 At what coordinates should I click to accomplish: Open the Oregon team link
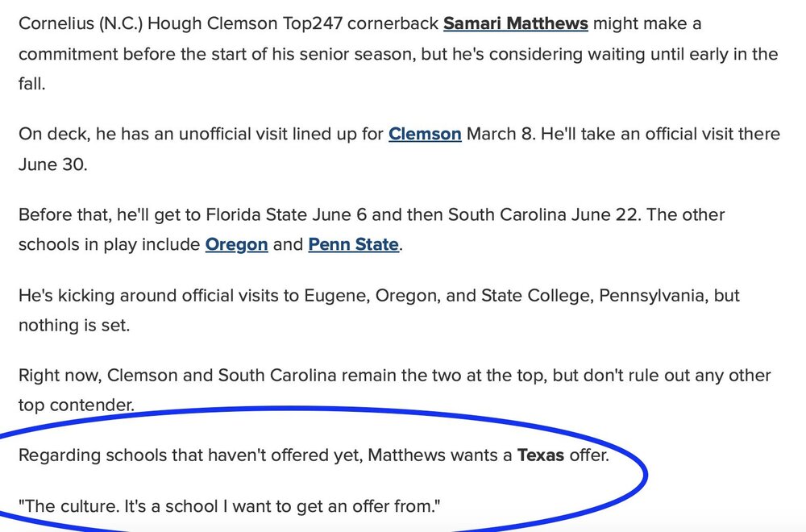[236, 243]
